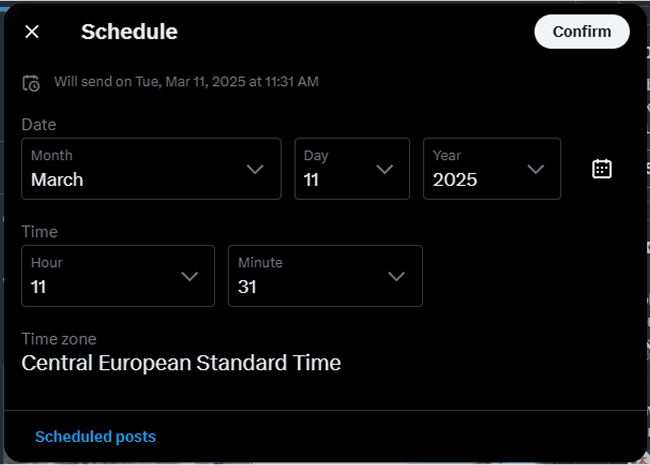This screenshot has width=650, height=465.
Task: Confirm the scheduled time
Action: point(582,31)
